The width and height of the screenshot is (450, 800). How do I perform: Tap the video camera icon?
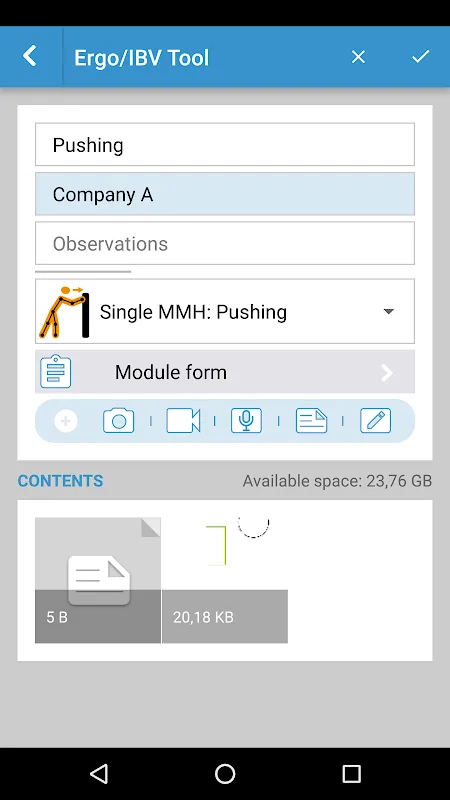pos(183,421)
